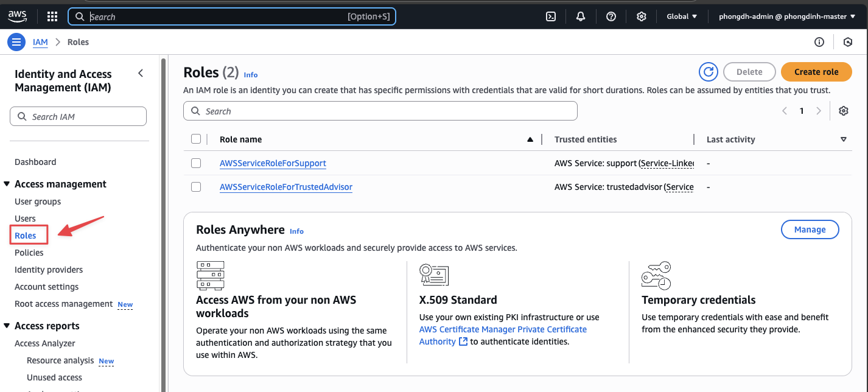Open Users in the sidebar
The width and height of the screenshot is (868, 392).
click(x=25, y=219)
